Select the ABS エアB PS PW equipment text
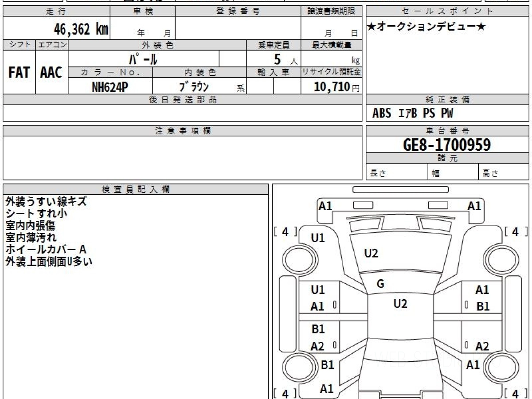Viewport: 532px width, 399px height. 413,114
